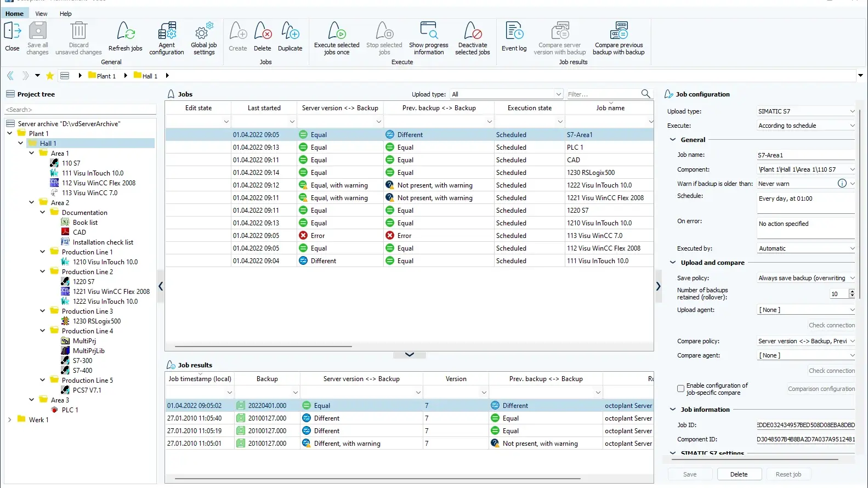Click Compare server version with backup
The image size is (868, 488).
(x=560, y=38)
